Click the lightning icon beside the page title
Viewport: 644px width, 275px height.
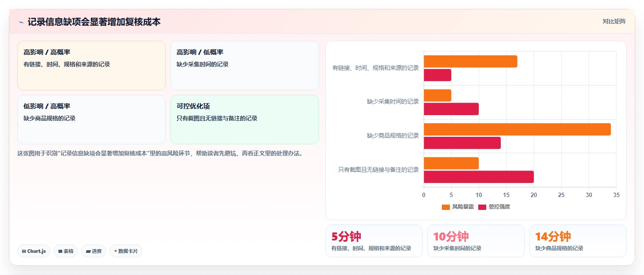(21, 22)
